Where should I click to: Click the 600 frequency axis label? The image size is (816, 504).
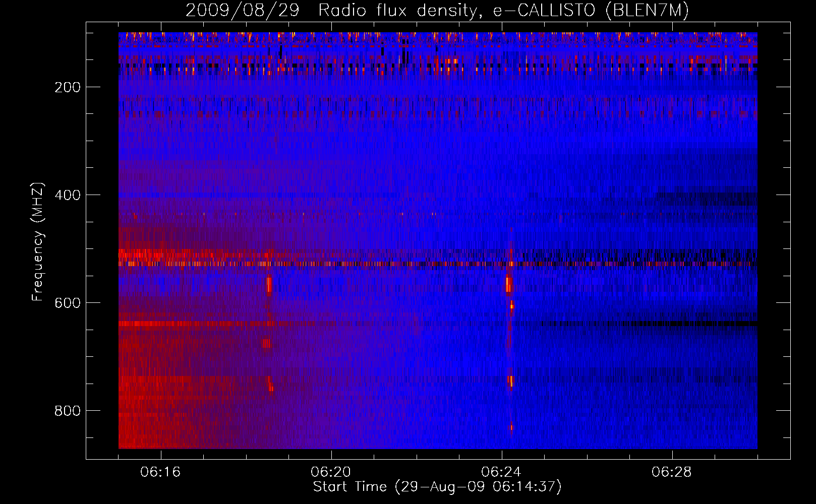click(x=68, y=303)
